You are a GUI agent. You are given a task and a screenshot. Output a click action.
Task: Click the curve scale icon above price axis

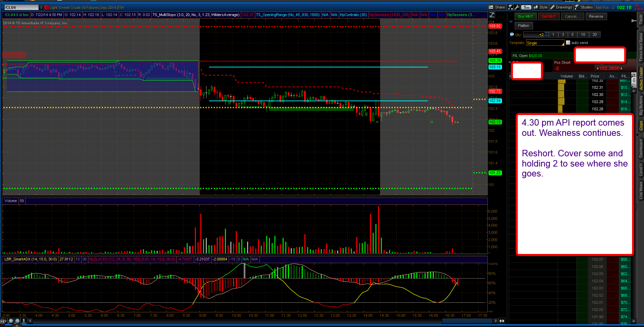pyautogui.click(x=492, y=15)
